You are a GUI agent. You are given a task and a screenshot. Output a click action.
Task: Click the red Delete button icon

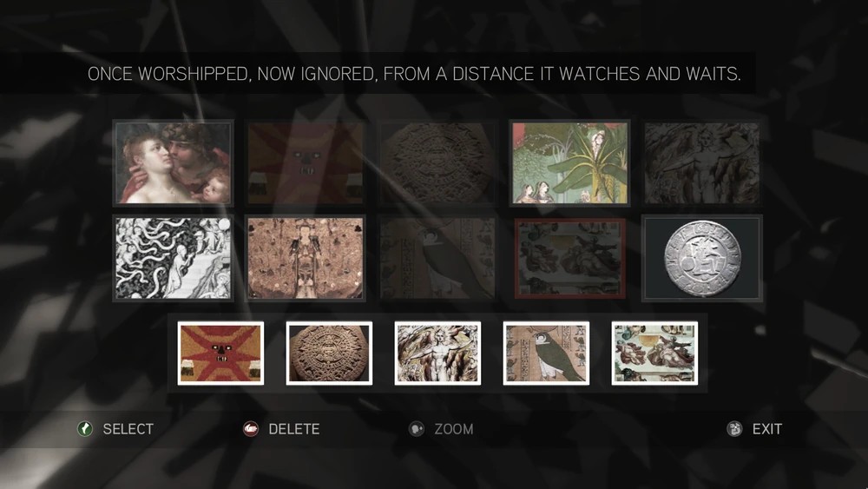250,429
